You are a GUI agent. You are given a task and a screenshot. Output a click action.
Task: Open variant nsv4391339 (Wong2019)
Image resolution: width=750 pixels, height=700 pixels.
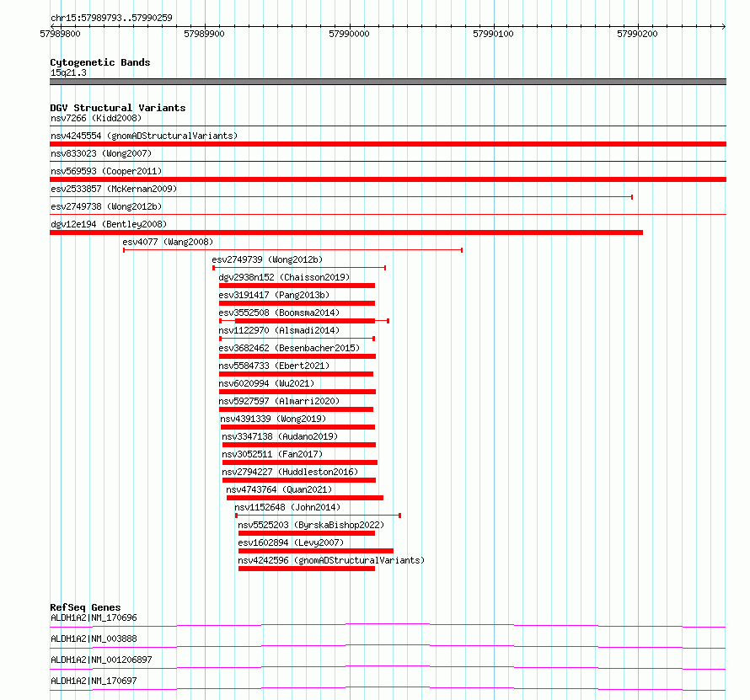pyautogui.click(x=273, y=419)
